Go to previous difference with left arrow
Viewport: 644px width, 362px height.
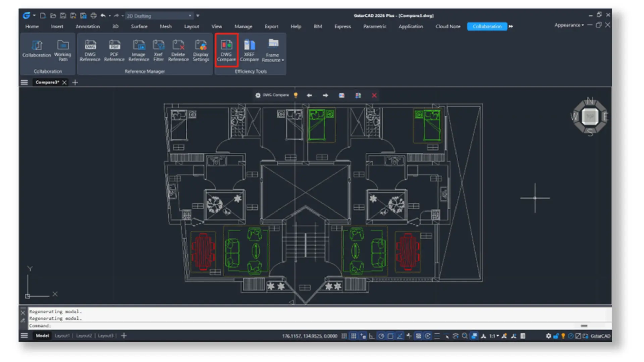[x=309, y=95]
